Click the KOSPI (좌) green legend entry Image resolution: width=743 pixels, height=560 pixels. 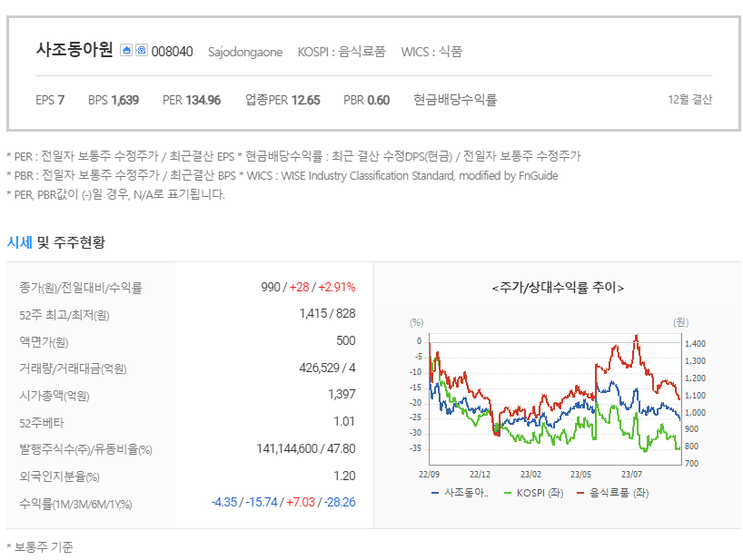tap(533, 493)
